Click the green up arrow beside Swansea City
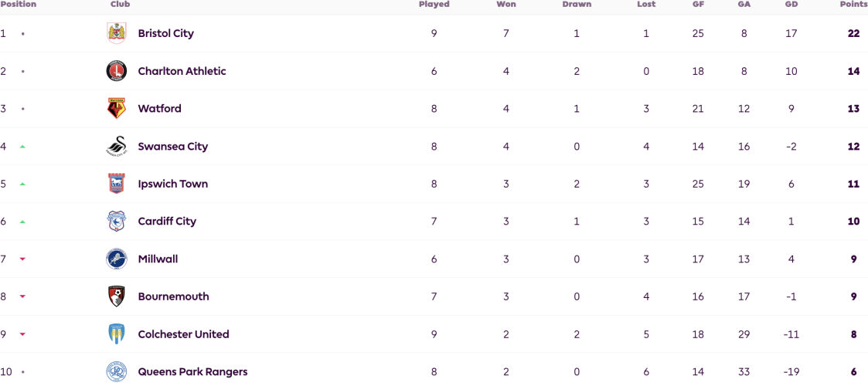The width and height of the screenshot is (868, 386). (22, 147)
